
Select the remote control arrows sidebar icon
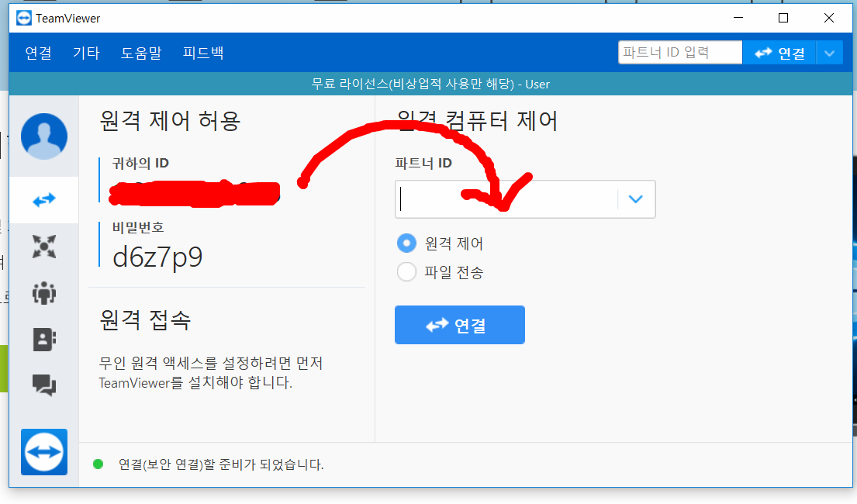tap(44, 200)
